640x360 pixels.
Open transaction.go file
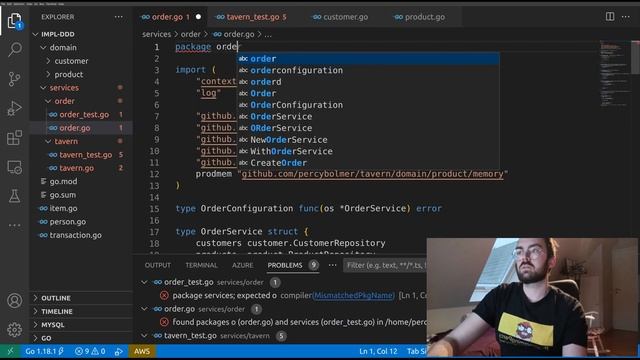(76, 236)
